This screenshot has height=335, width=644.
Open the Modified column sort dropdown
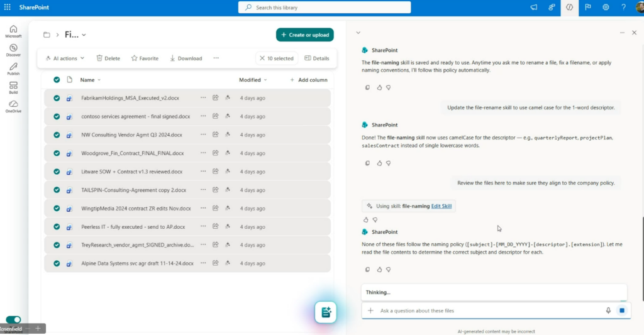[253, 80]
